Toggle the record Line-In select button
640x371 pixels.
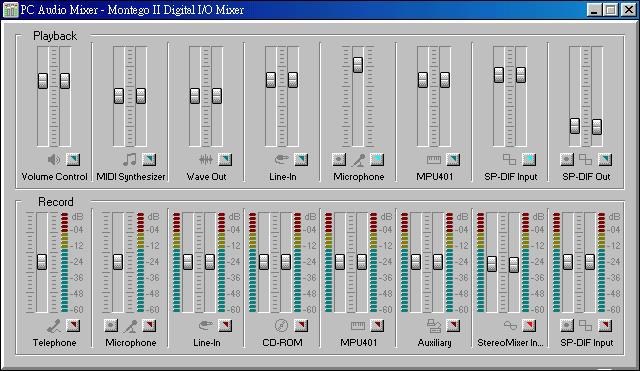(225, 326)
